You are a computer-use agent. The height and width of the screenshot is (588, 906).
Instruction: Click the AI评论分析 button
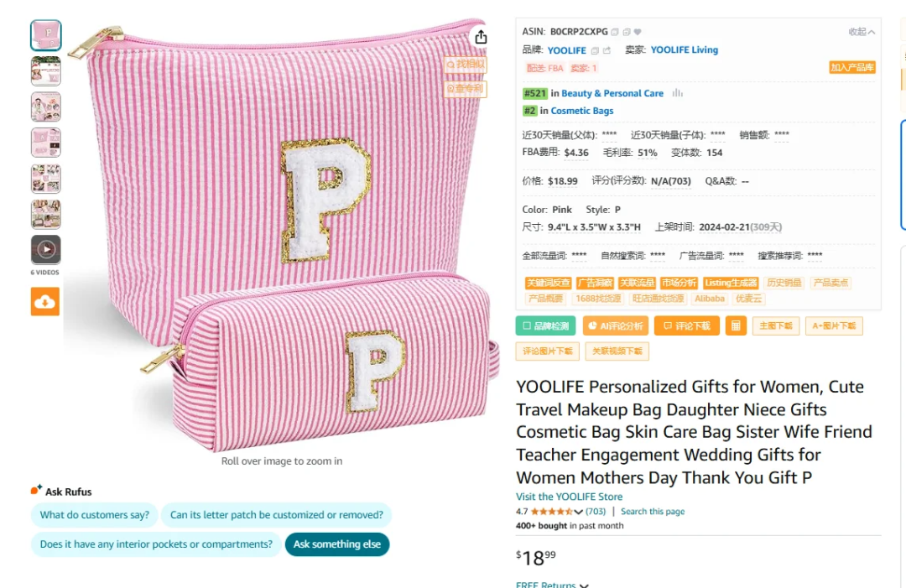coord(616,325)
